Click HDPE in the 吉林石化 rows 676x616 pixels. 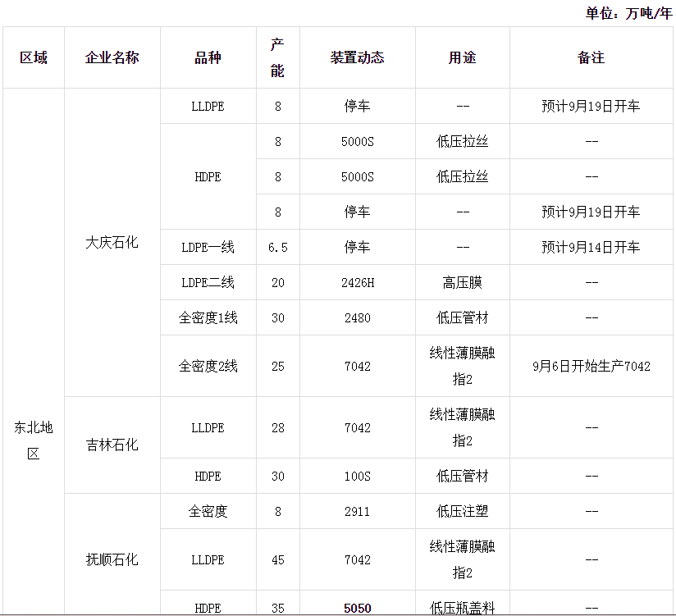coord(208,477)
